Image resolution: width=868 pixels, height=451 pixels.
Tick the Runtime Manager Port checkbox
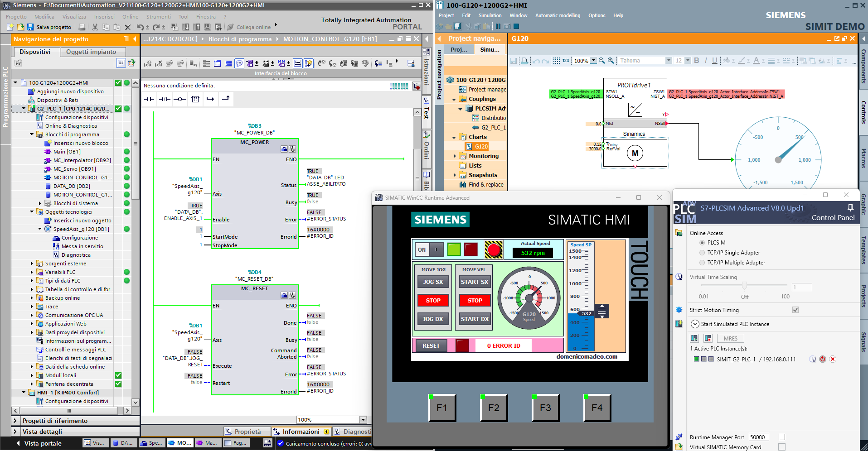coord(782,437)
